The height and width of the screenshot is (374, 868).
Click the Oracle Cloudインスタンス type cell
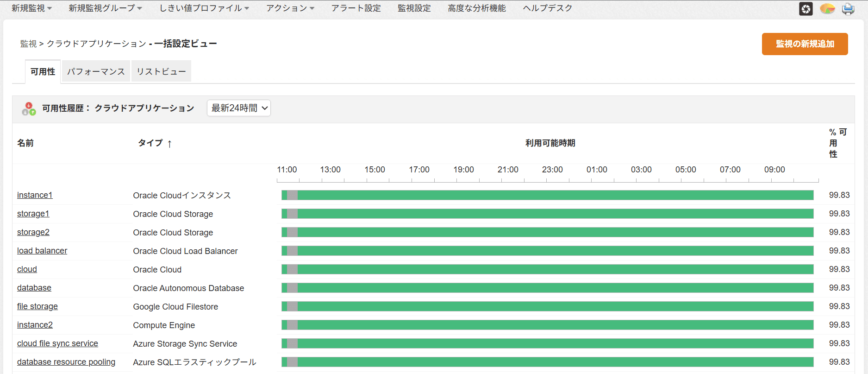click(182, 195)
